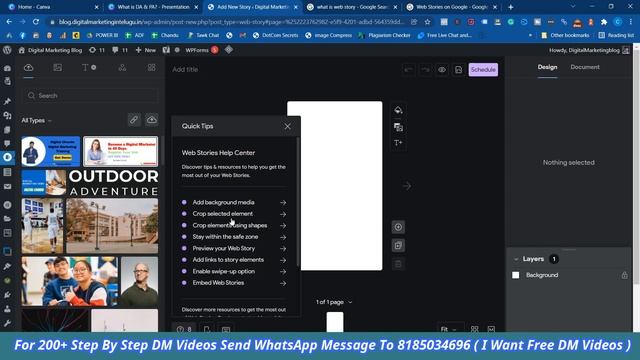Open Crop selected element tip

pyautogui.click(x=234, y=214)
